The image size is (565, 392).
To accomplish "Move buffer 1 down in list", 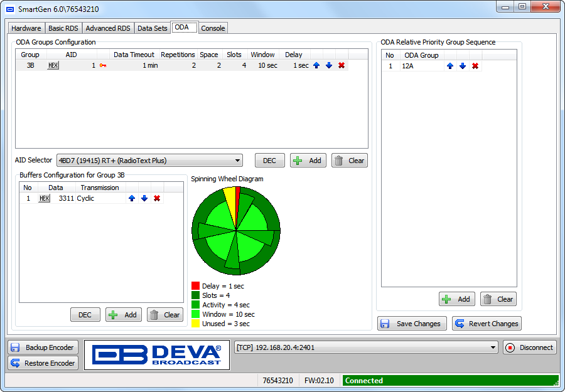I will [144, 198].
